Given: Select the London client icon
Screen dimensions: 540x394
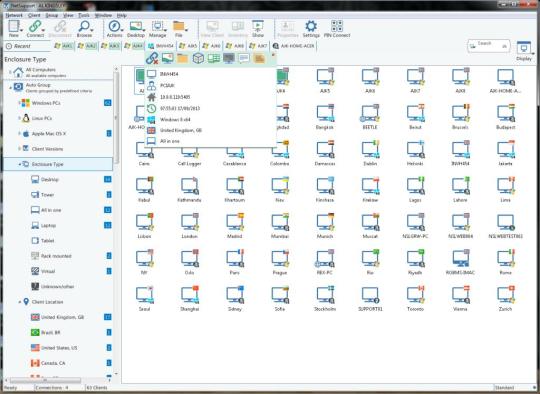Looking at the screenshot, I should (x=189, y=222).
